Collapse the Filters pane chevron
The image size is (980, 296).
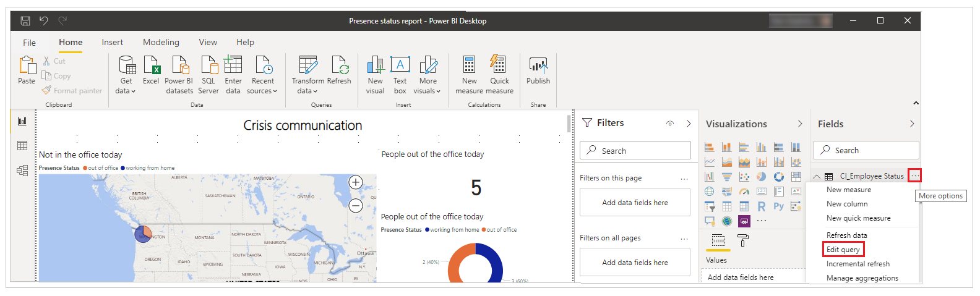[x=689, y=124]
